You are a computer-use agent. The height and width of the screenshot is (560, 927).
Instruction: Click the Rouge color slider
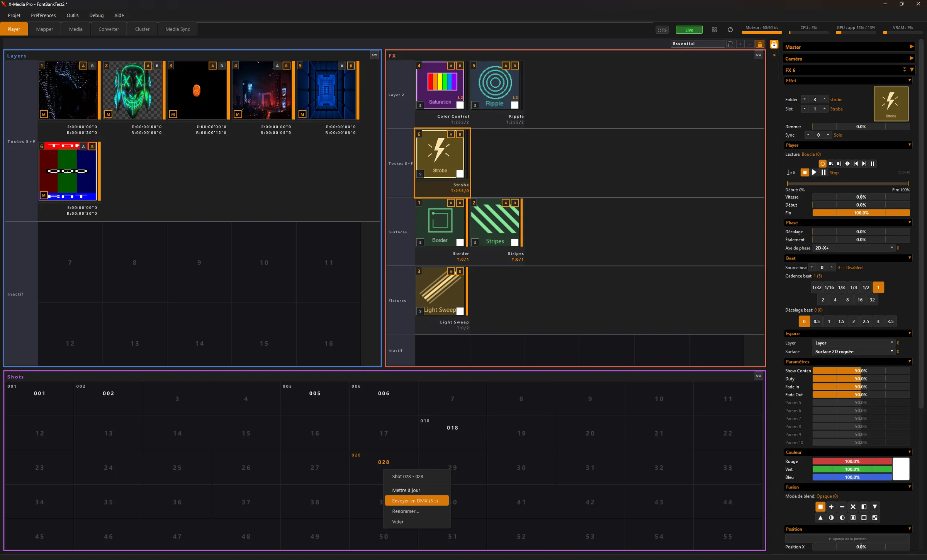[852, 461]
